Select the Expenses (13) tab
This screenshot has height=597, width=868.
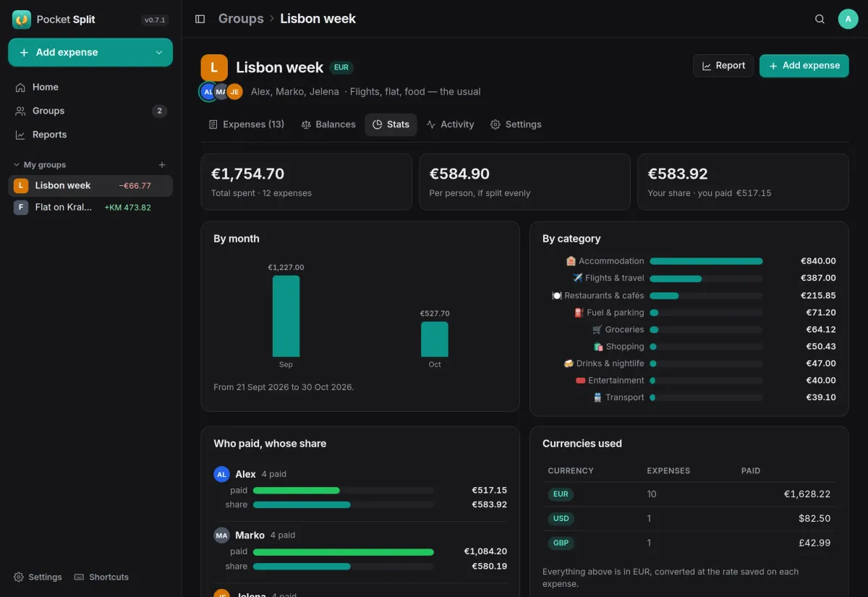point(246,124)
